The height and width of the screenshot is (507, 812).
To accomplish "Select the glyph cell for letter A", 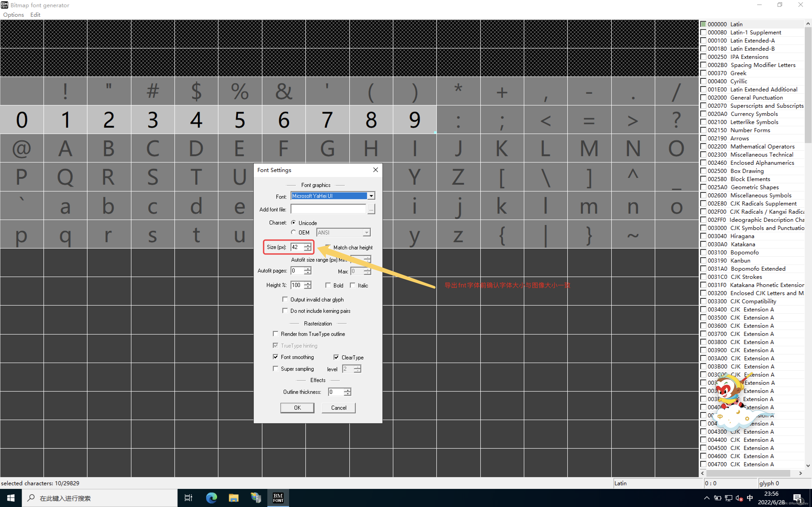I will click(x=65, y=148).
